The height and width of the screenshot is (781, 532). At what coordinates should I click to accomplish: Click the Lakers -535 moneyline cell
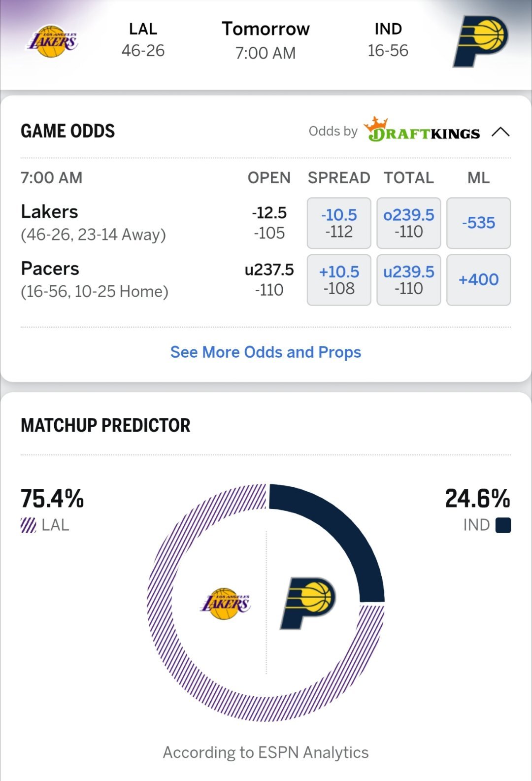[x=478, y=223]
